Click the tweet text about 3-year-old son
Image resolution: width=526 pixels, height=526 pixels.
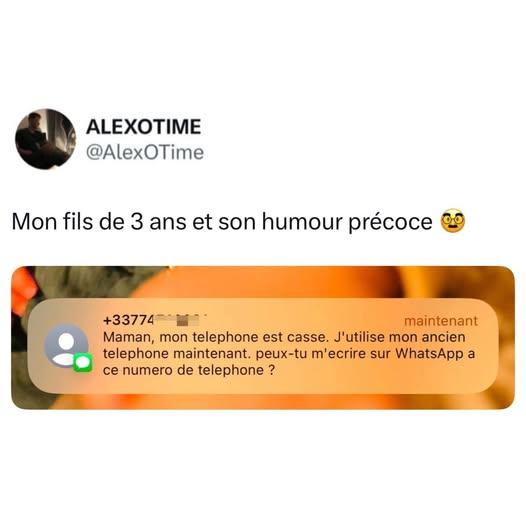pyautogui.click(x=222, y=222)
